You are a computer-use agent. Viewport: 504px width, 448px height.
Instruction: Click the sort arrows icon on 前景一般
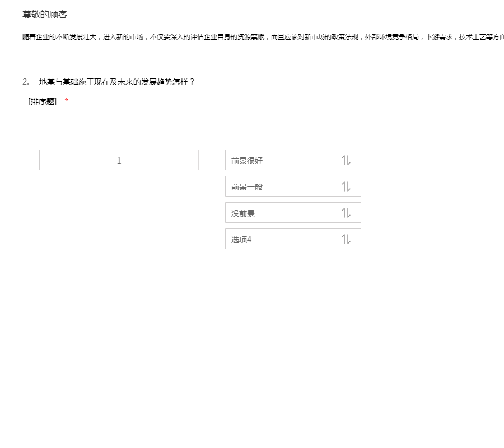(x=346, y=186)
